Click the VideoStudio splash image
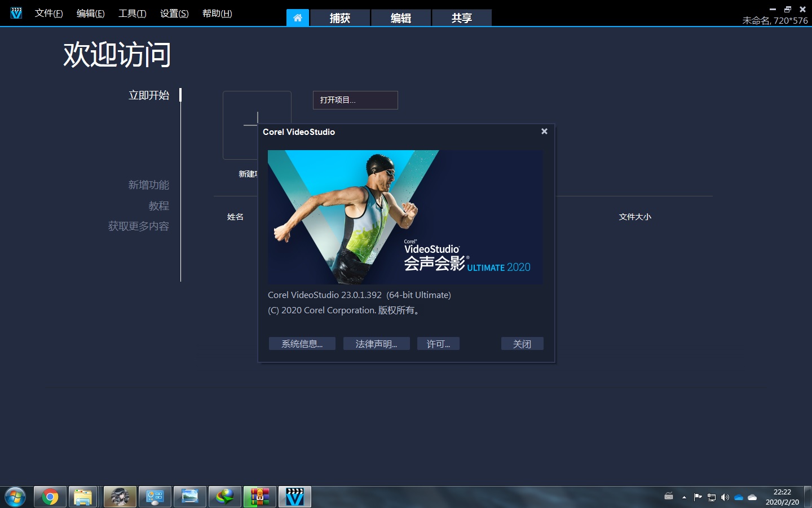Viewport: 812px width, 508px height. 405,217
